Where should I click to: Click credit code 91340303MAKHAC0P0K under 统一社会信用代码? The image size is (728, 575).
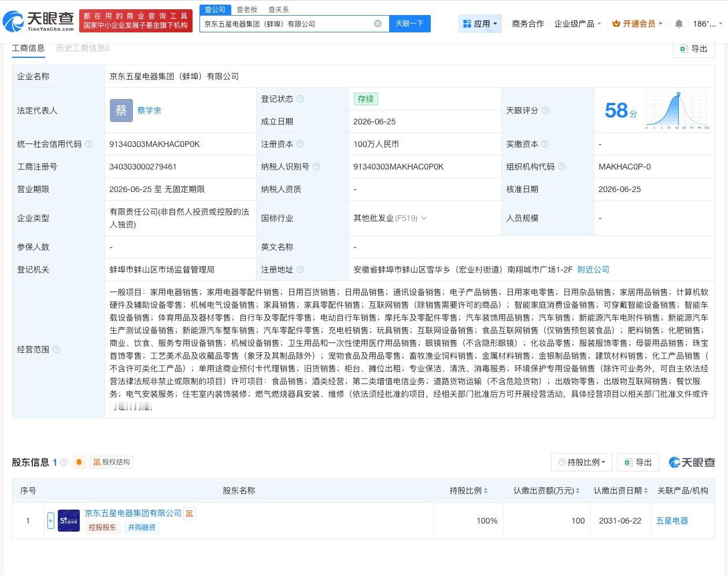[154, 144]
